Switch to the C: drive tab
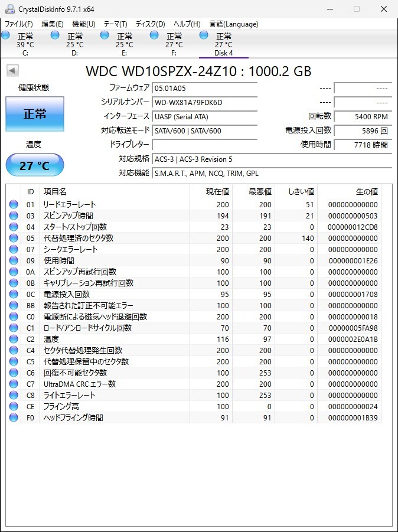 25,44
